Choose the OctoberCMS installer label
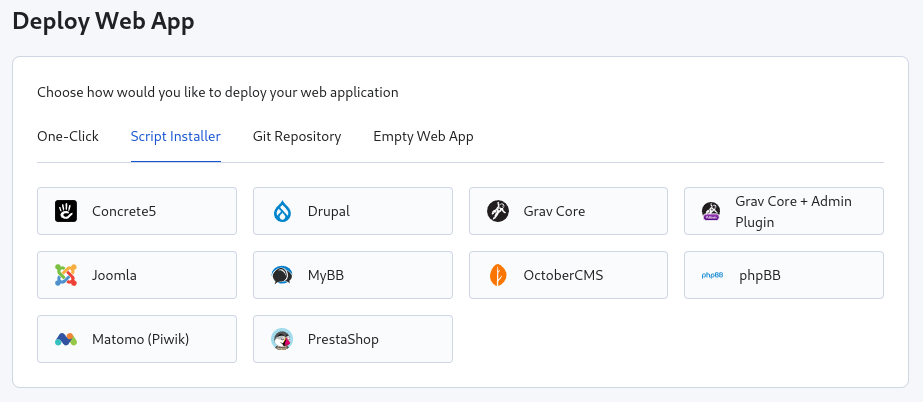The height and width of the screenshot is (402, 923). click(x=563, y=275)
